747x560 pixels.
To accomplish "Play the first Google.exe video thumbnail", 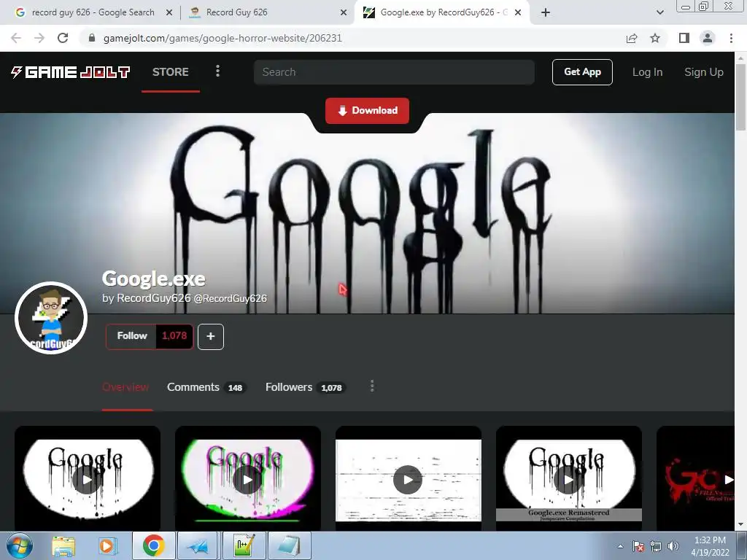I will click(x=88, y=479).
